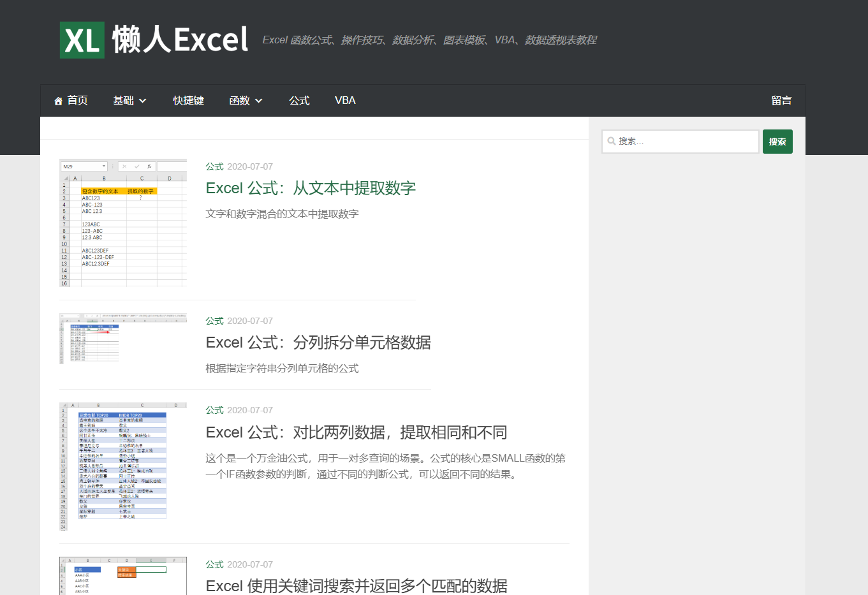
Task: Click excerpt 文字和数字混合的文本中提取数字
Action: pyautogui.click(x=282, y=214)
